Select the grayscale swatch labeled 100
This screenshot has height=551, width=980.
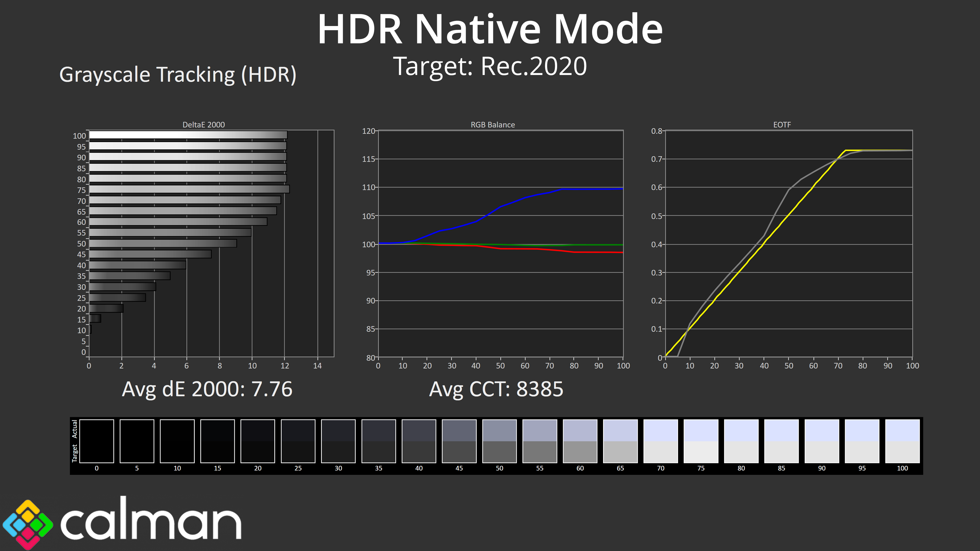[x=902, y=441]
